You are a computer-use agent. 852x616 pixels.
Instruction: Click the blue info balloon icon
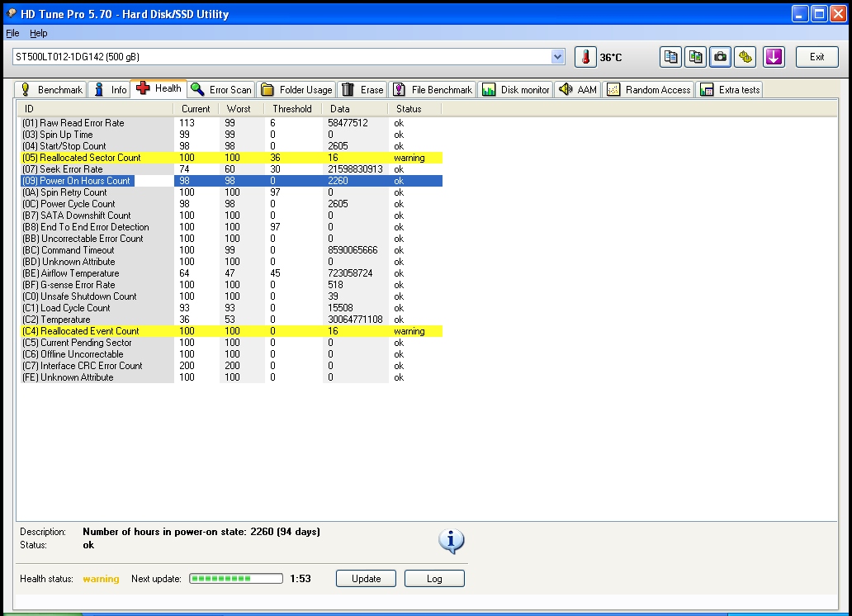click(x=451, y=541)
